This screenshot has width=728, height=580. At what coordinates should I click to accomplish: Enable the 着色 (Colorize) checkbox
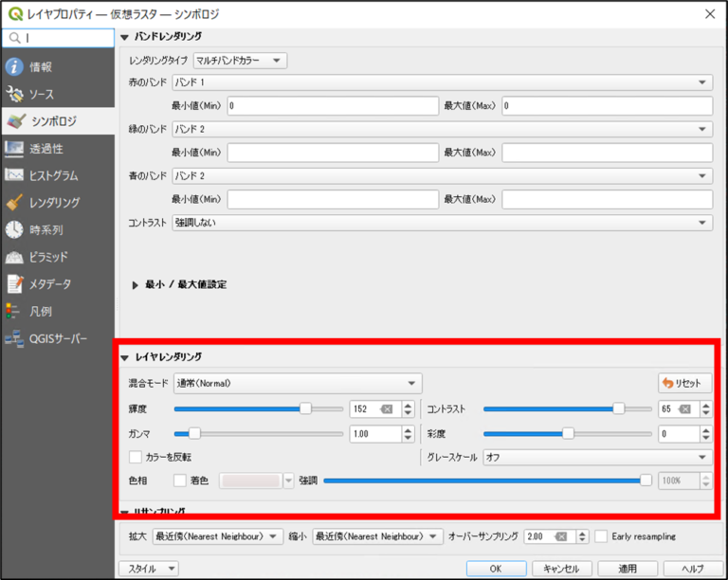[180, 480]
